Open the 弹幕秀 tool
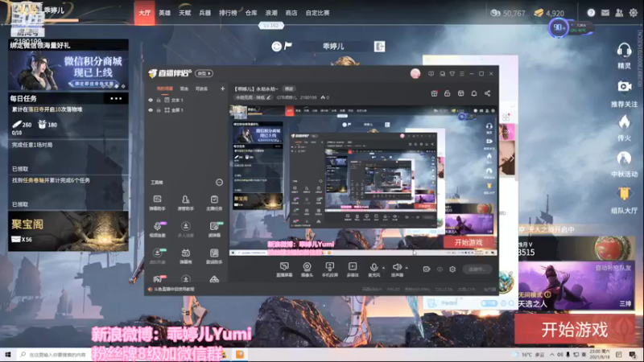 tap(186, 256)
